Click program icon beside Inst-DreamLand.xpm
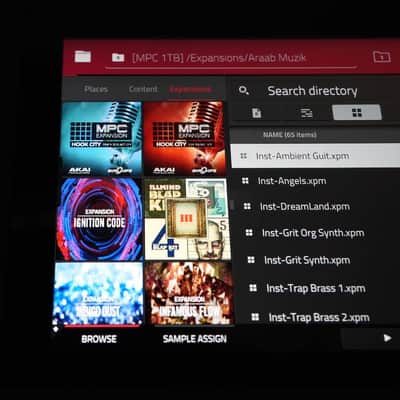Viewport: 400px width, 400px height. [x=247, y=206]
